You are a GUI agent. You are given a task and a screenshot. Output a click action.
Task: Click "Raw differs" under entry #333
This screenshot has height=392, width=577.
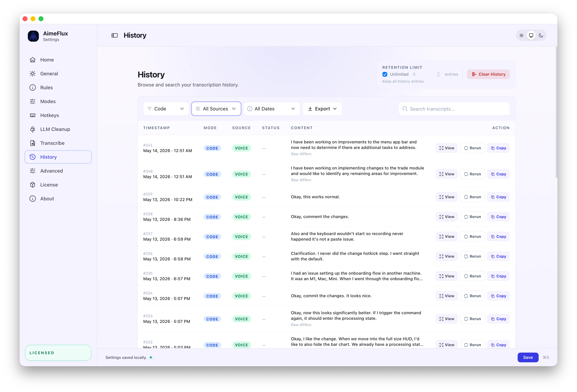pyautogui.click(x=301, y=325)
